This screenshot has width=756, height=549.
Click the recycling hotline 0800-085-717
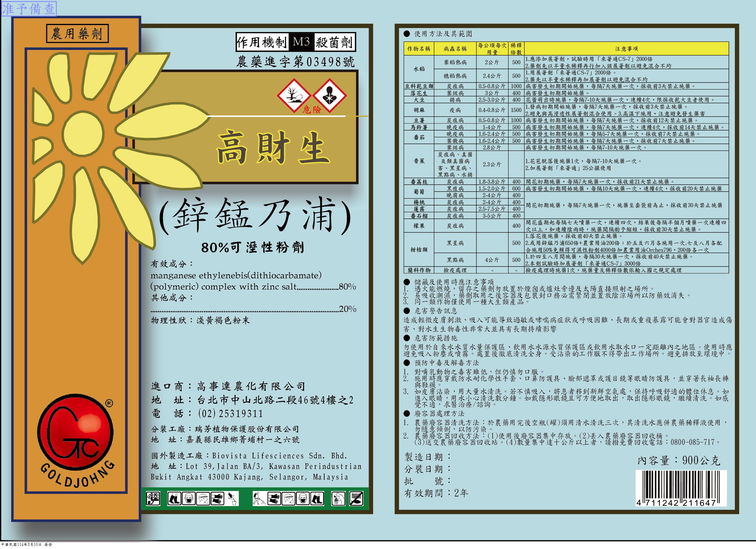pyautogui.click(x=692, y=442)
